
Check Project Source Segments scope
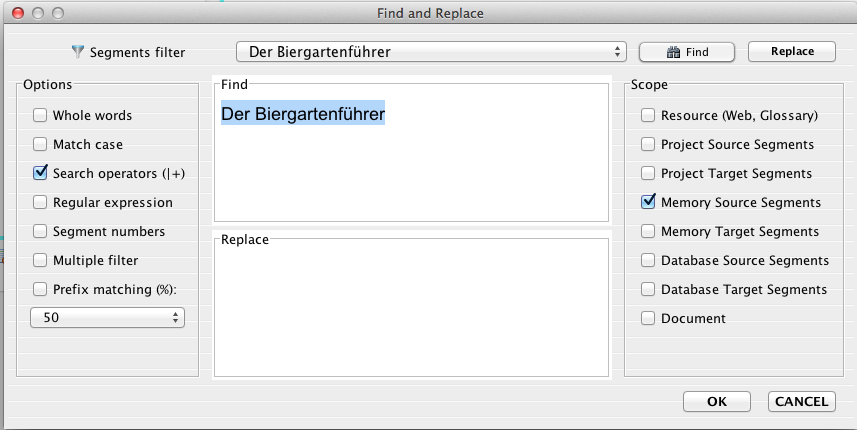tap(649, 145)
